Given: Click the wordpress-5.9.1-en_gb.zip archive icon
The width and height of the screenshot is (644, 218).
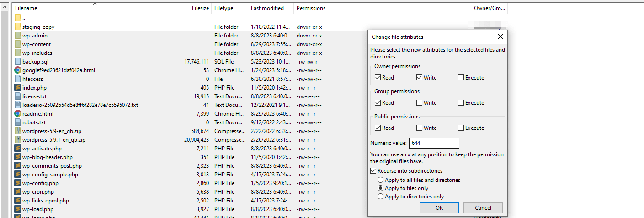Looking at the screenshot, I should 18,139.
